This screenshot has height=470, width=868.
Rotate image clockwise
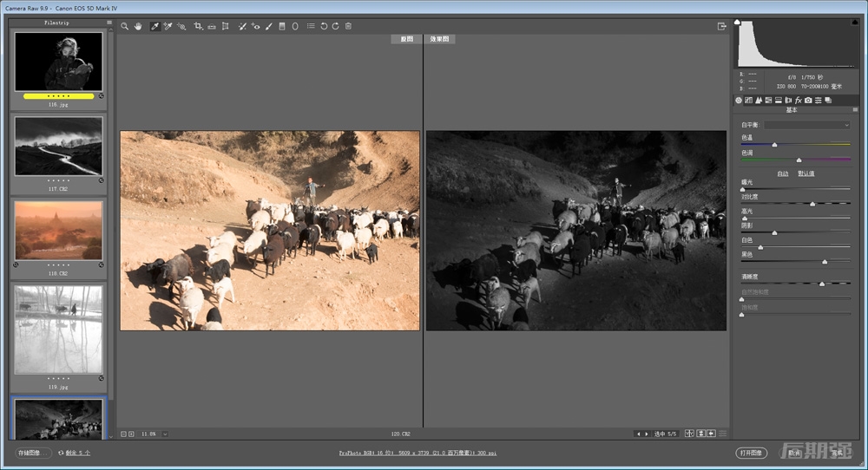click(x=335, y=26)
